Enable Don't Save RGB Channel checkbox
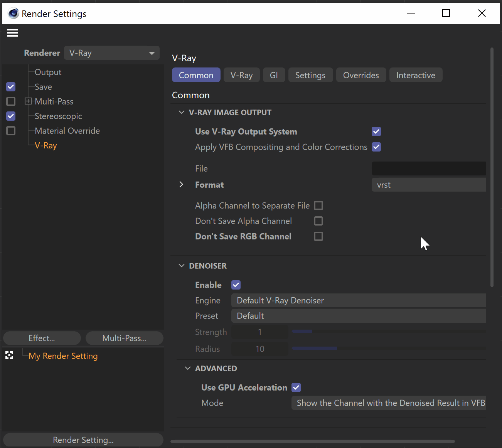The image size is (502, 448). (318, 236)
